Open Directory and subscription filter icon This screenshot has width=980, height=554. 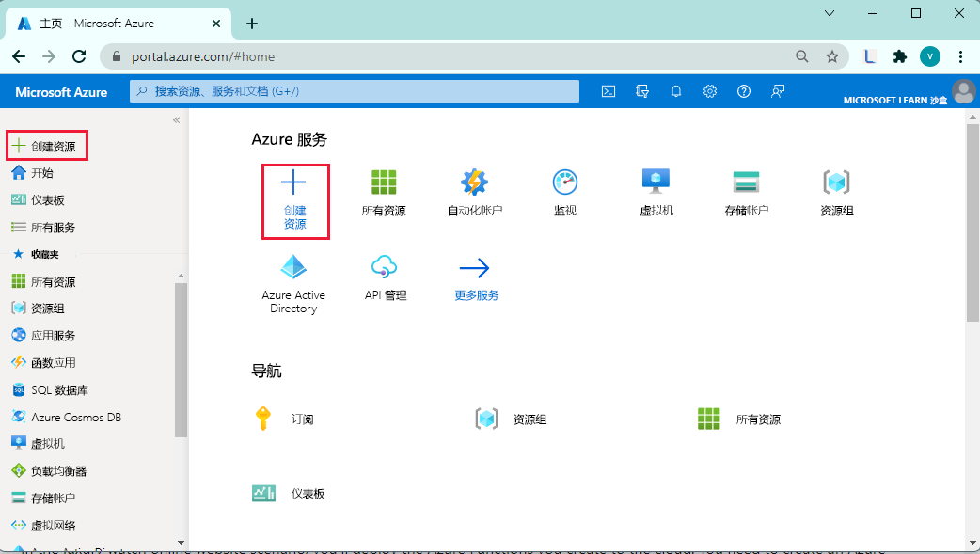[641, 91]
